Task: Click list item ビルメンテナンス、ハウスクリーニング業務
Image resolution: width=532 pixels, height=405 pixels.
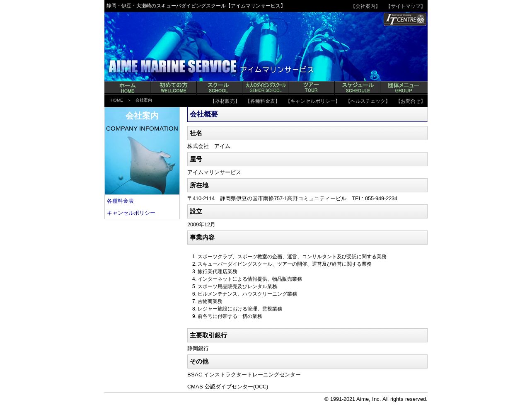Action: click(x=247, y=294)
